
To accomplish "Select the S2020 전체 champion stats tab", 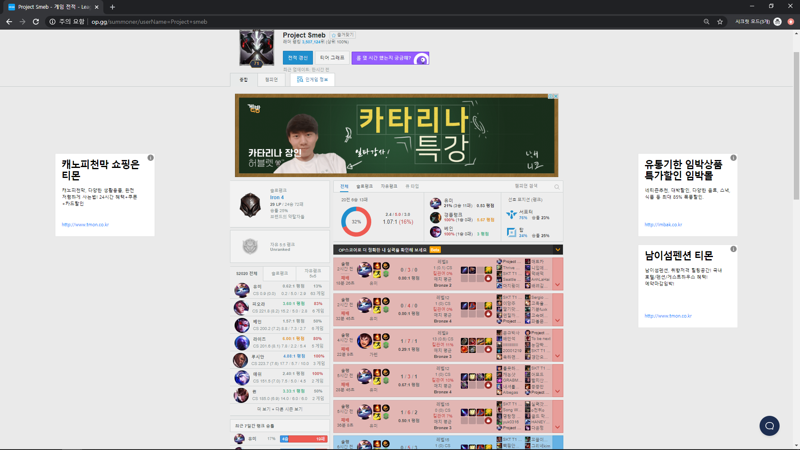I will click(246, 273).
